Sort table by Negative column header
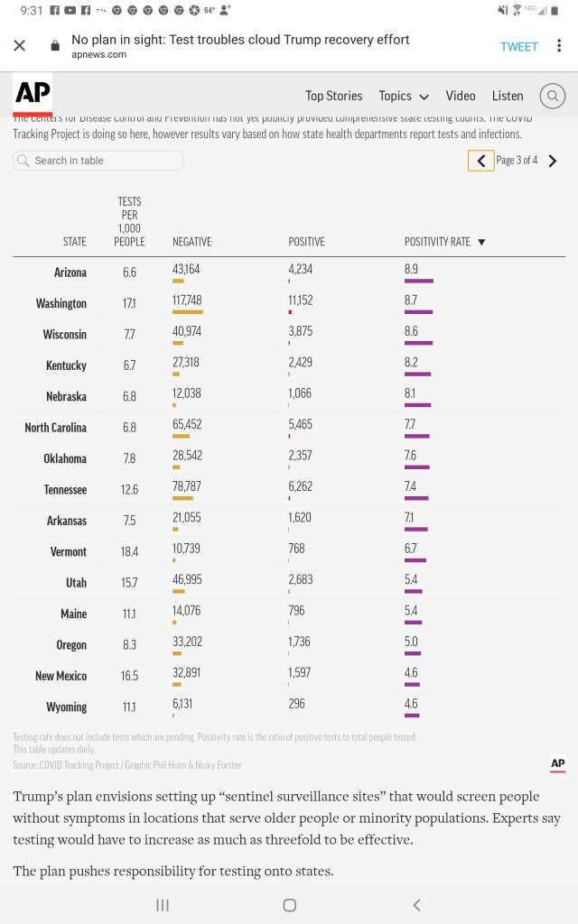 [x=191, y=242]
